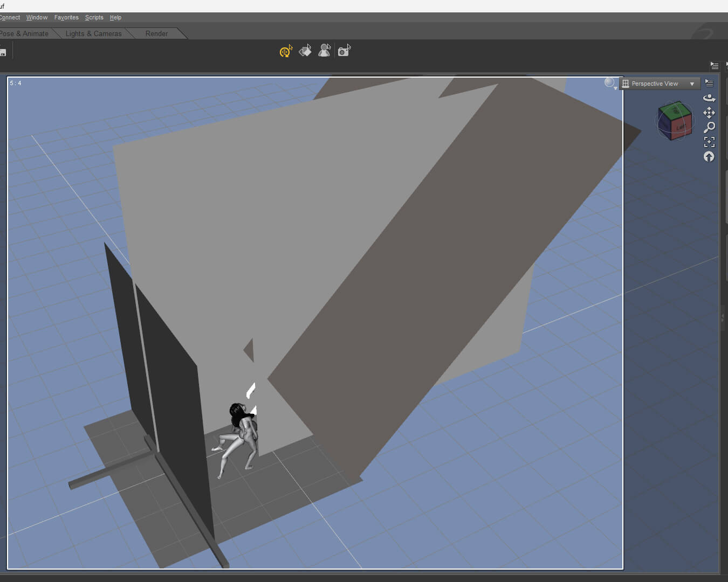Frame selection in the viewport

[x=709, y=142]
